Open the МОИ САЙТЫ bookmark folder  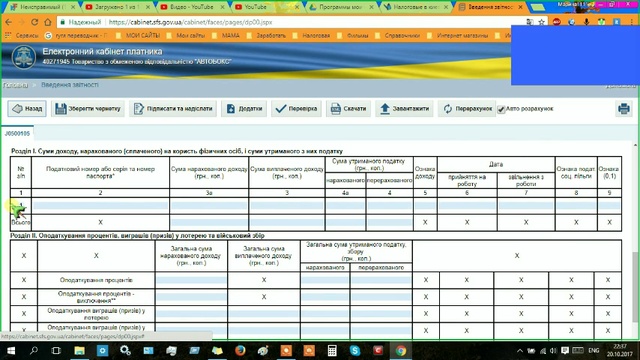(138, 36)
